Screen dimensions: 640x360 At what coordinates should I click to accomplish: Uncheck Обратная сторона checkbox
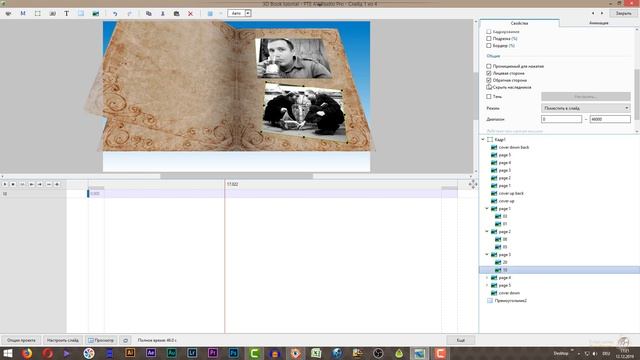[x=489, y=80]
